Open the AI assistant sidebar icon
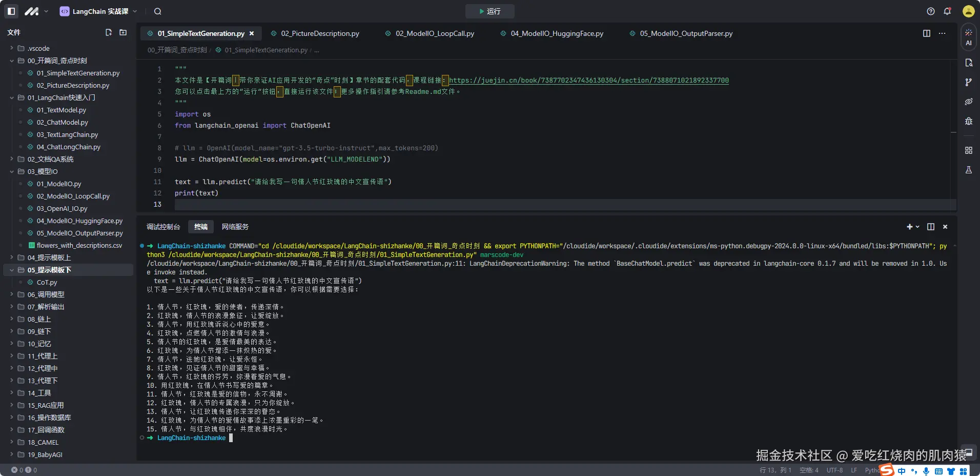Screen dimensions: 980x476 coord(968,37)
